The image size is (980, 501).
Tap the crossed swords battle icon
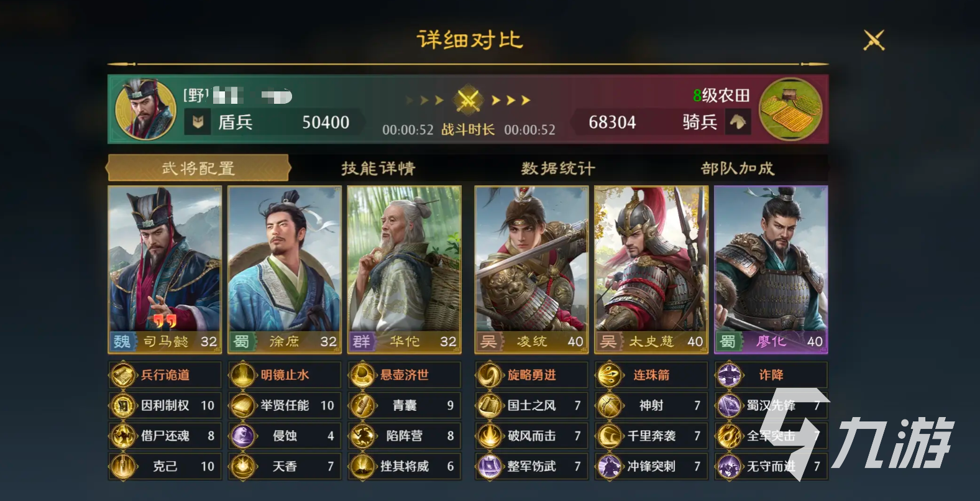467,99
